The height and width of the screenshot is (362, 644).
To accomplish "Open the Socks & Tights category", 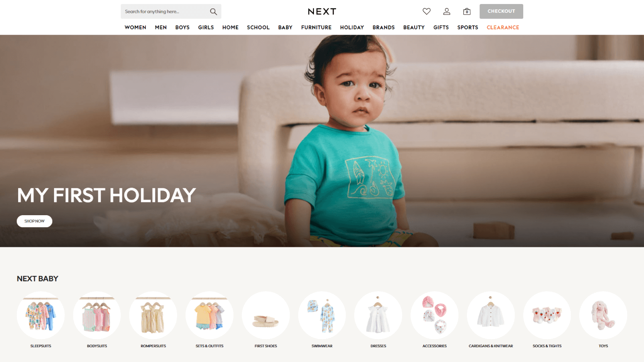I will click(547, 315).
